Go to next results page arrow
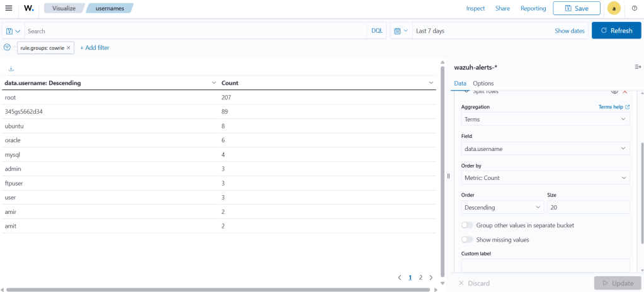 pyautogui.click(x=431, y=277)
